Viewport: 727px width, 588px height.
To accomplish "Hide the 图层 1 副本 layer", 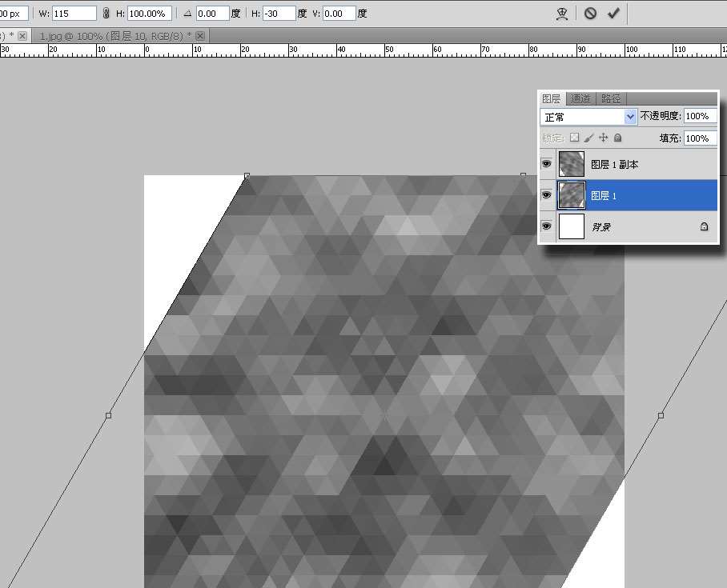I will [x=547, y=164].
